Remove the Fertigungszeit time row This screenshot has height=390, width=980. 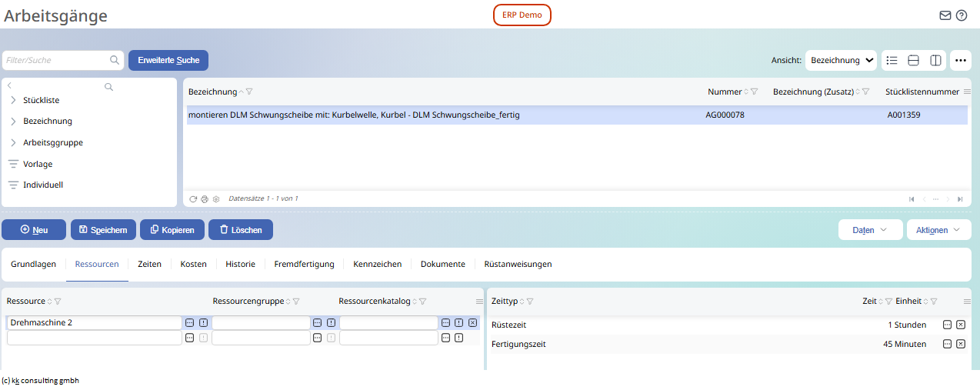click(961, 344)
